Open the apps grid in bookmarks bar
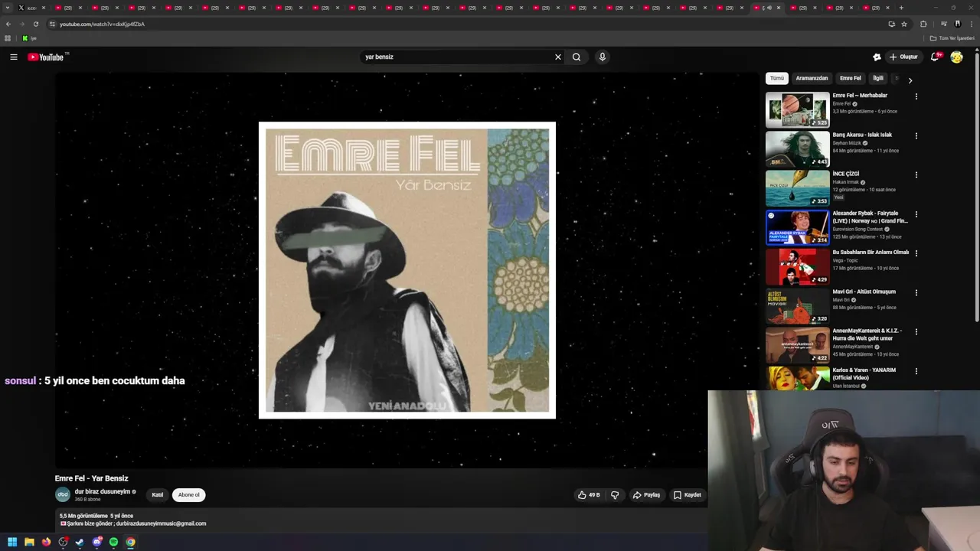The width and height of the screenshot is (980, 551). pos(8,38)
